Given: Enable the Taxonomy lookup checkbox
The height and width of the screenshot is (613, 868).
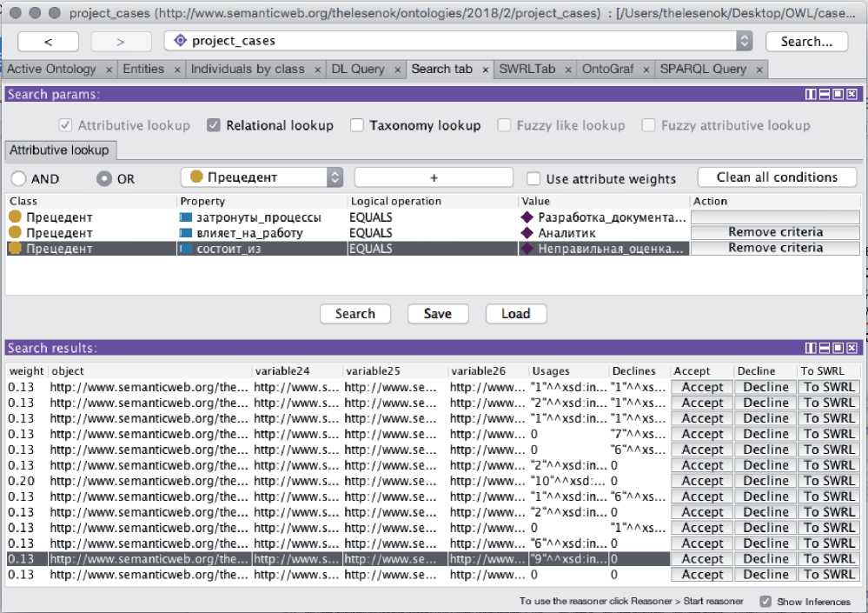Looking at the screenshot, I should (357, 125).
